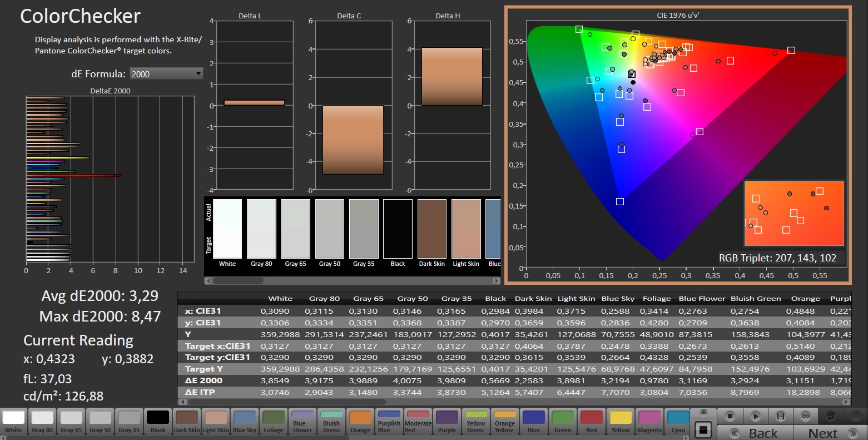The height and width of the screenshot is (440, 868).
Task: Click the black square pattern window icon
Action: [703, 429]
